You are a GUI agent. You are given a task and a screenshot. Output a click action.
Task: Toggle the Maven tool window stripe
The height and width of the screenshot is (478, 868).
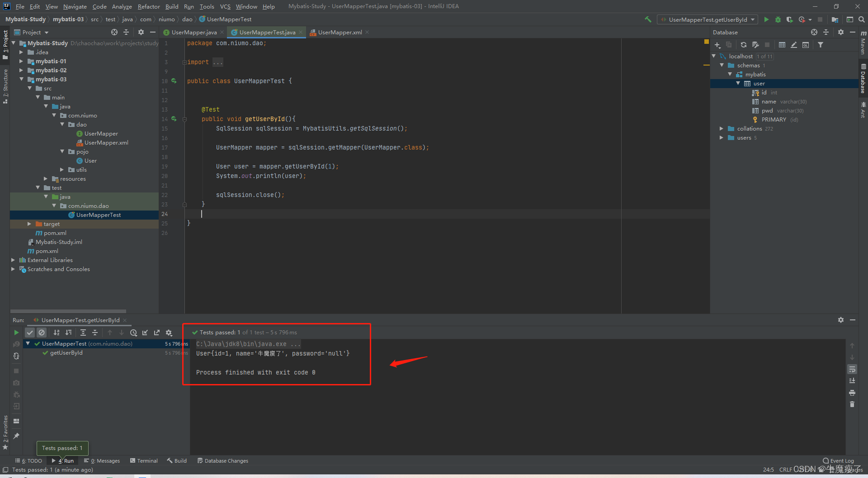(x=863, y=42)
